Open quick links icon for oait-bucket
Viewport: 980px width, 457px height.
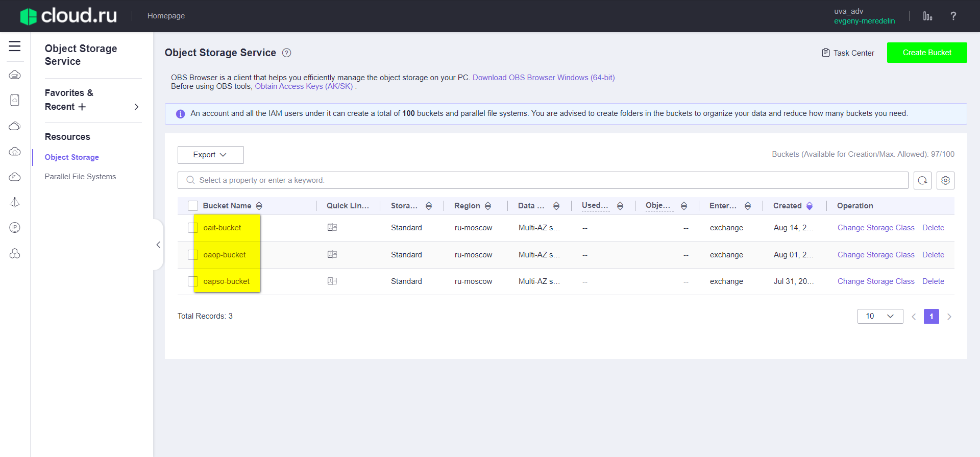[332, 228]
